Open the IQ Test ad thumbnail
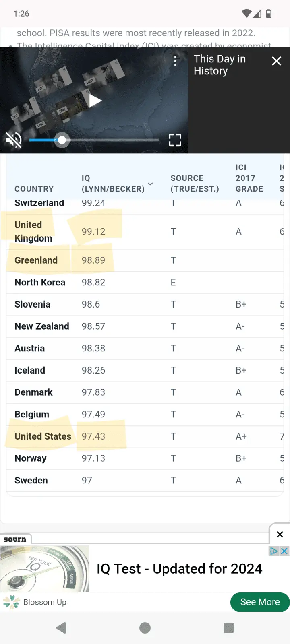Viewport: 290px width, 644px height. pos(45,569)
